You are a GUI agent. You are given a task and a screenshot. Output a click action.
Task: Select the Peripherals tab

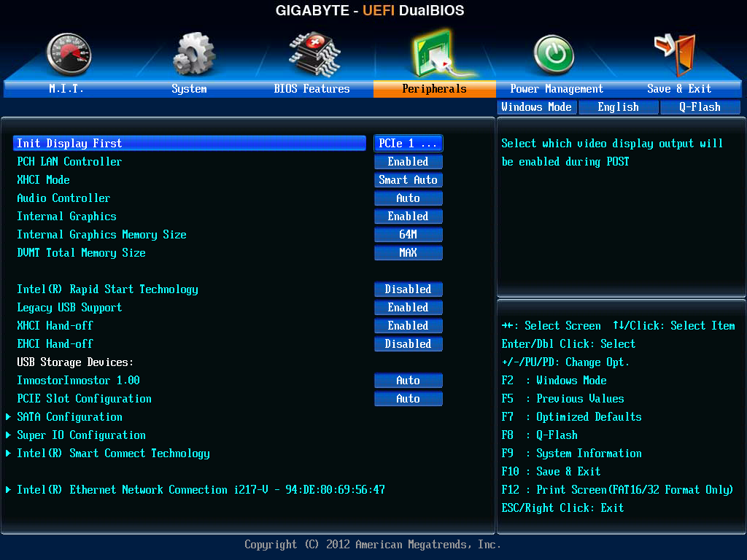[435, 88]
